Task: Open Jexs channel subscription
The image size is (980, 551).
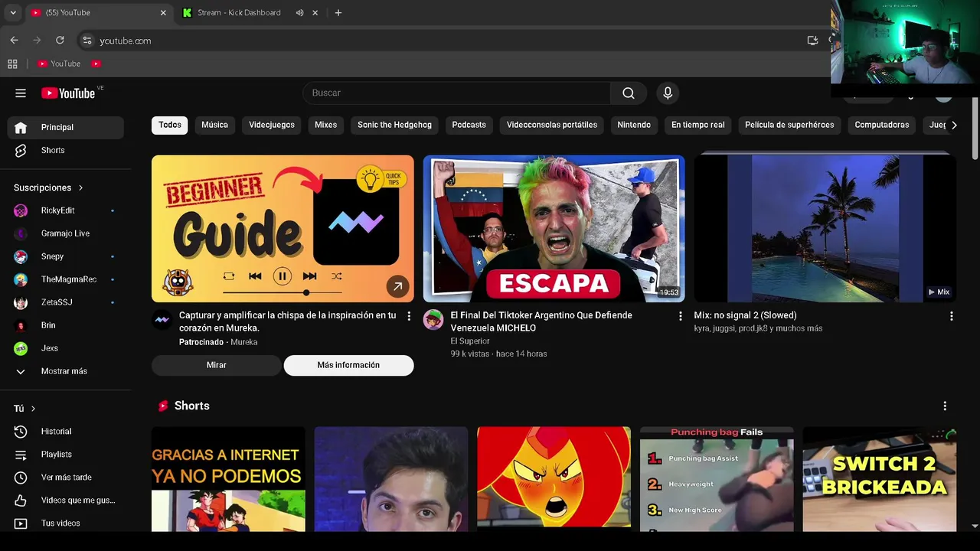Action: [x=65, y=348]
